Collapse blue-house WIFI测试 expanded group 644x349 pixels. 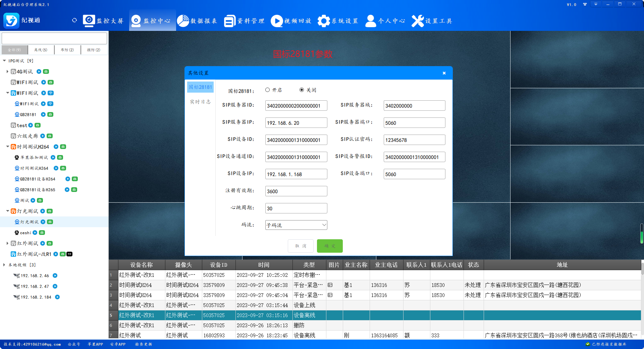[x=7, y=93]
